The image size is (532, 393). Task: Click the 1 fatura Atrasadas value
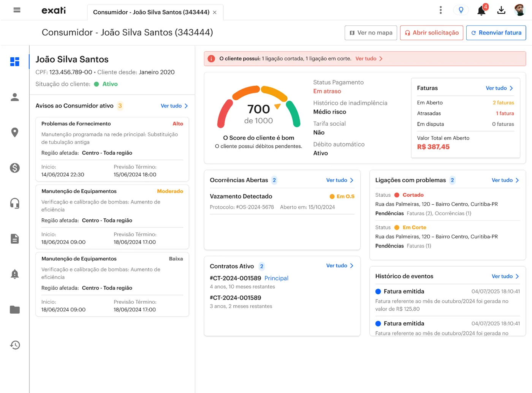pos(505,114)
